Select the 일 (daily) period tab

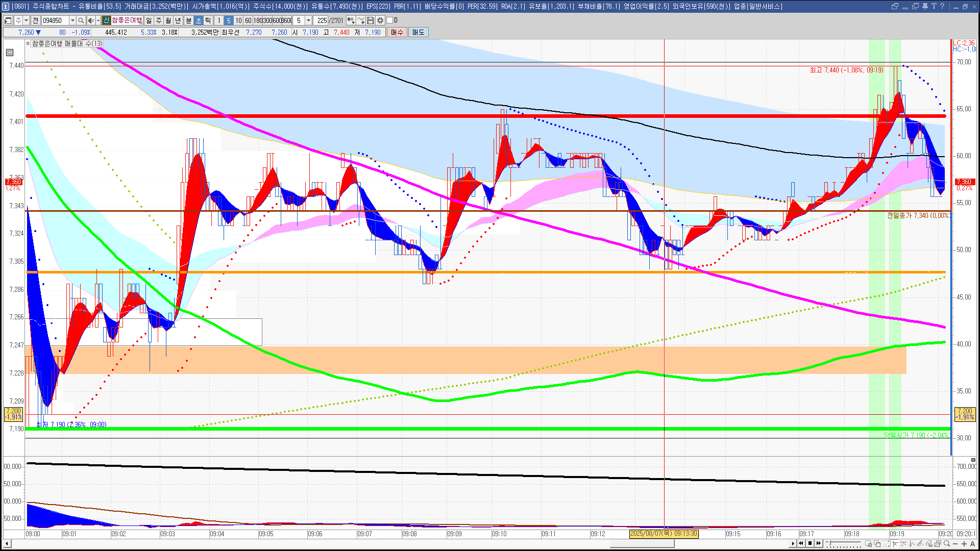149,20
